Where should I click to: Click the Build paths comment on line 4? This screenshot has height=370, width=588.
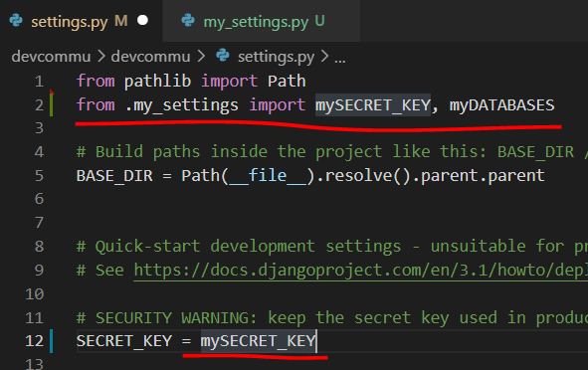coord(332,152)
